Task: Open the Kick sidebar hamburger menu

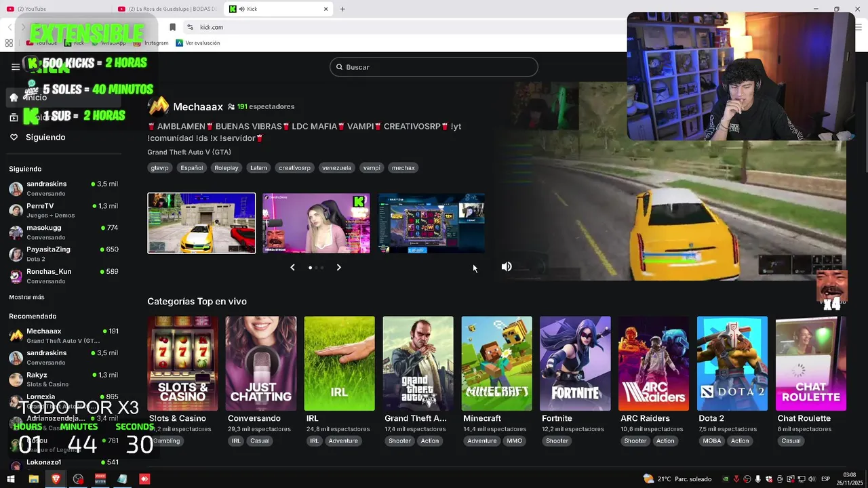Action: (15, 67)
